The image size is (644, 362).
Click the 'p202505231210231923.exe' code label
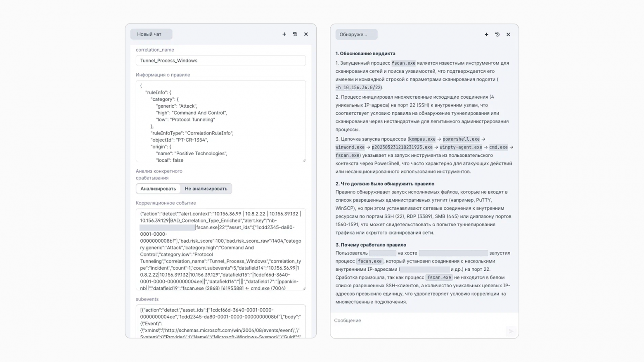coord(402,147)
